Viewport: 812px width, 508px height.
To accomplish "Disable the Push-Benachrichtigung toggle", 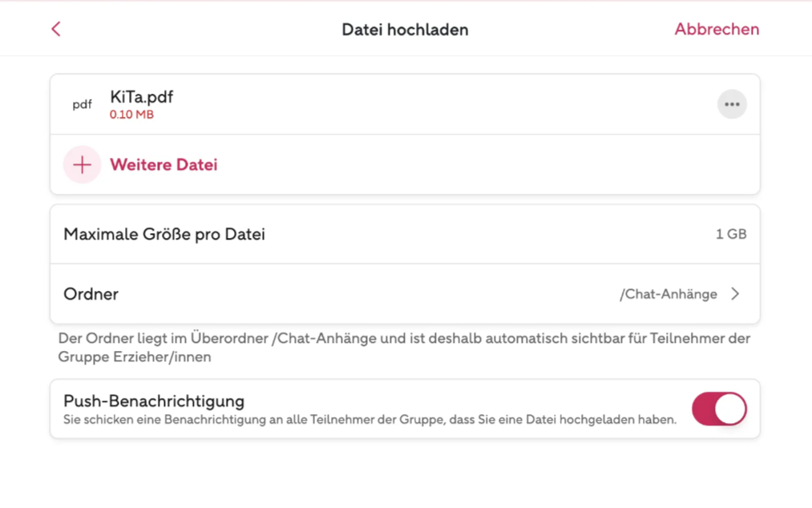I will 719,409.
